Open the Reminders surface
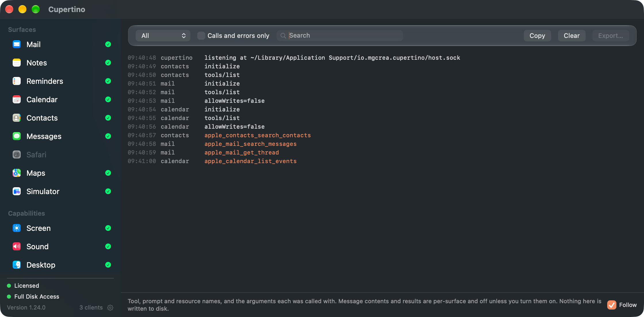Image resolution: width=644 pixels, height=317 pixels. point(60,81)
